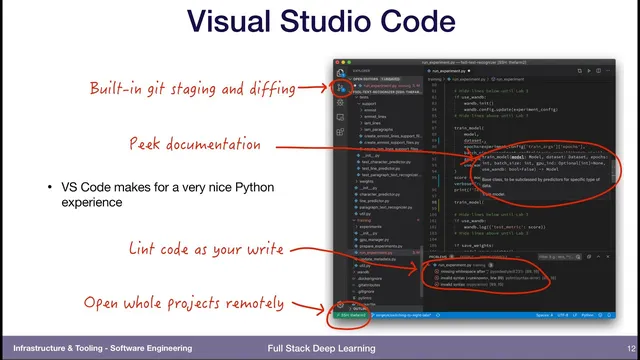Collapse the training folder
This screenshot has width=640, height=360.
(x=364, y=220)
